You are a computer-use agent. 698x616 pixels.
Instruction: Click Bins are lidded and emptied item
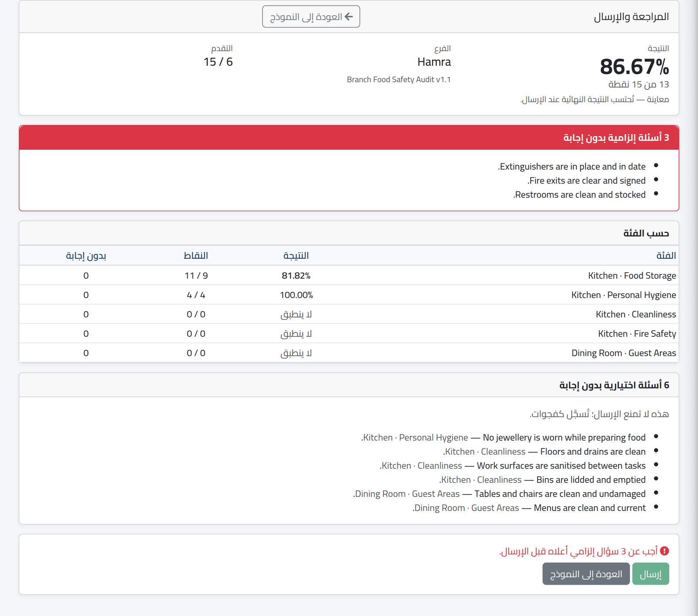point(591,480)
